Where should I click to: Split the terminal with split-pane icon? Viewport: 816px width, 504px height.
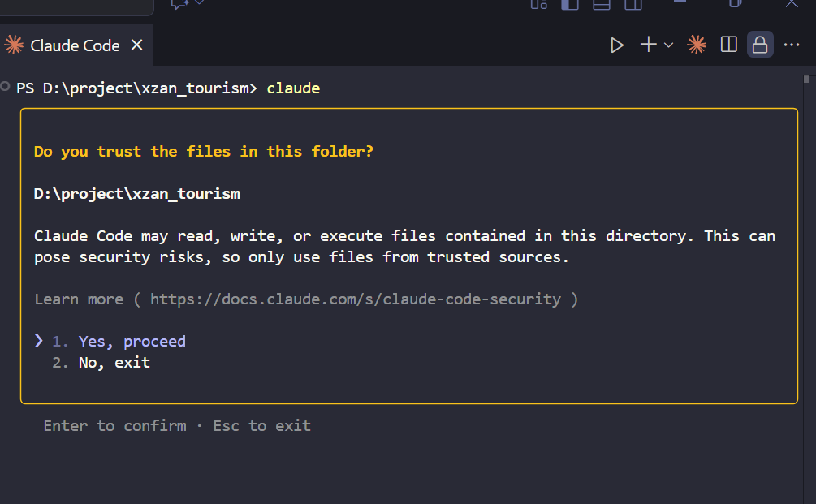728,45
